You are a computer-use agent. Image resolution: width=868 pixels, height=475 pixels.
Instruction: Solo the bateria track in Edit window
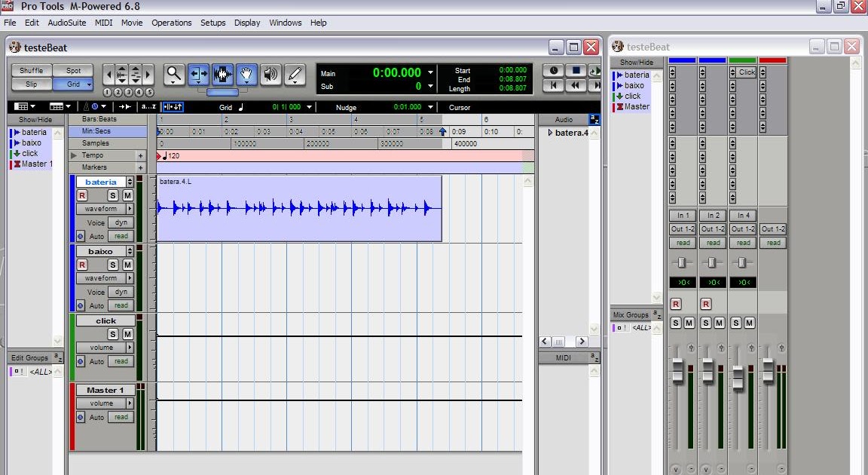coord(113,195)
